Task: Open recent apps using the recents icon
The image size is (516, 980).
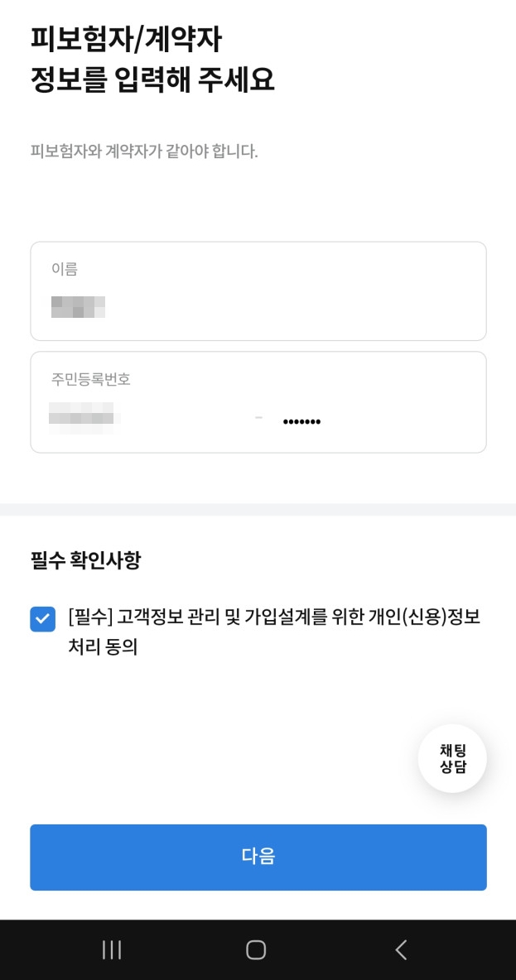Action: point(110,949)
